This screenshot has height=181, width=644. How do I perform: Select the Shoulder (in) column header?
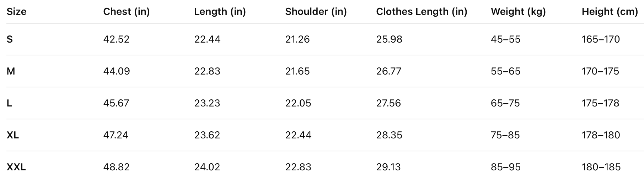[316, 12]
